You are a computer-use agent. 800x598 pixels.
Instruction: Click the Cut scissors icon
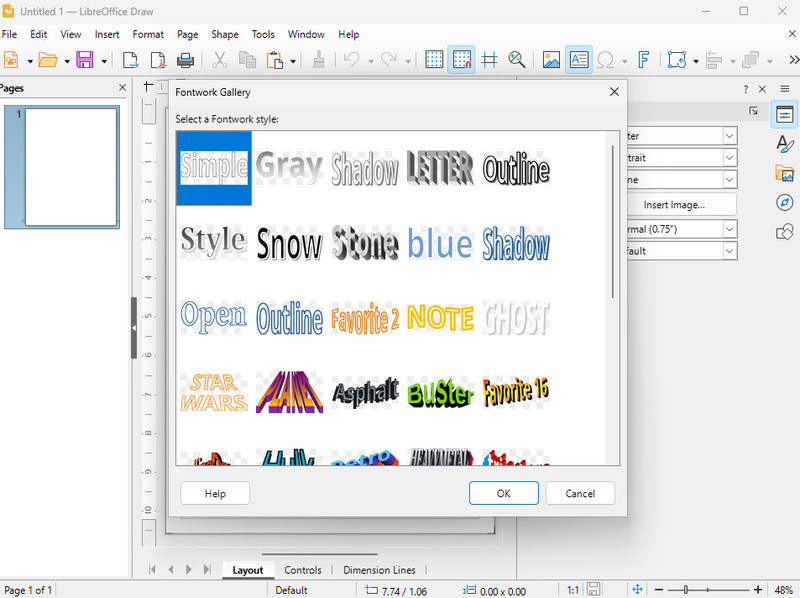click(x=219, y=60)
